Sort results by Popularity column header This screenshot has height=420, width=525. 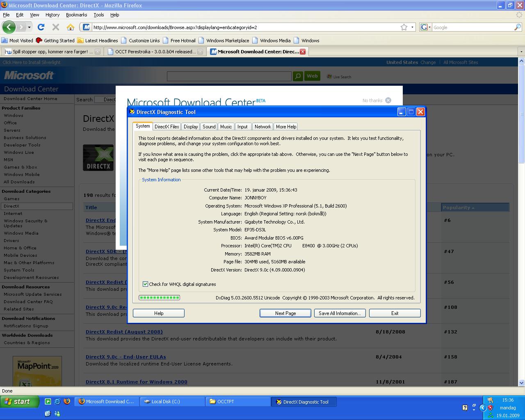475,208
